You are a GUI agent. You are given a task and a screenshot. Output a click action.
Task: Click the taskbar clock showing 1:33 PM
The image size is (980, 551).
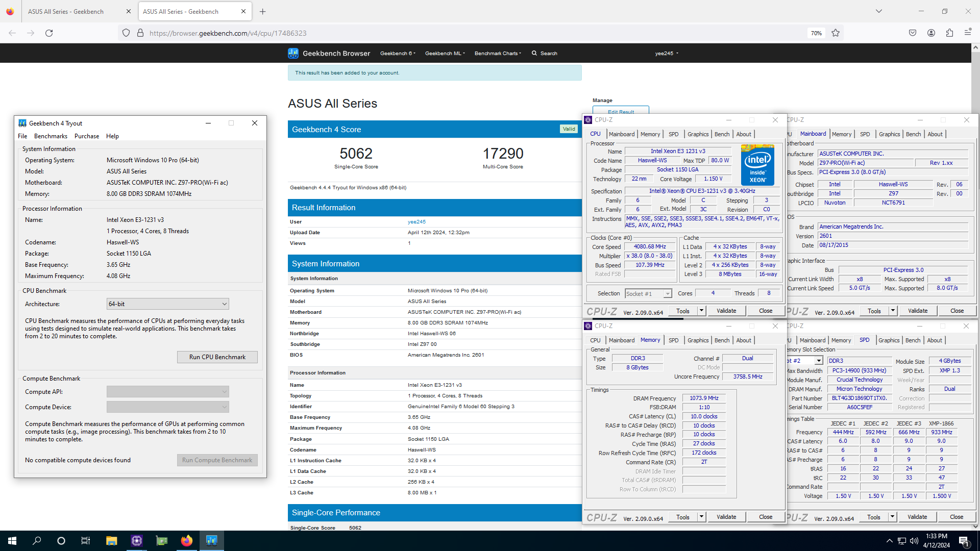pyautogui.click(x=936, y=541)
